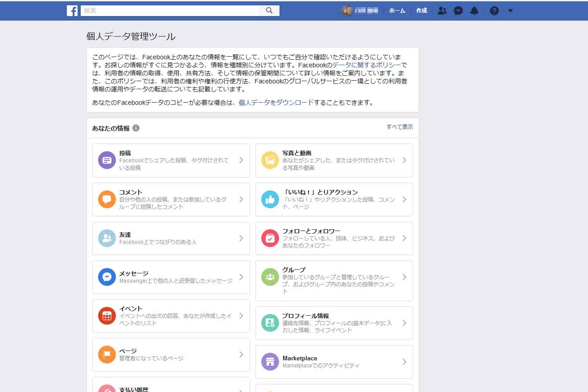Go to ホーム in the top navigation
Viewport: 588px width, 392px height.
(x=397, y=11)
